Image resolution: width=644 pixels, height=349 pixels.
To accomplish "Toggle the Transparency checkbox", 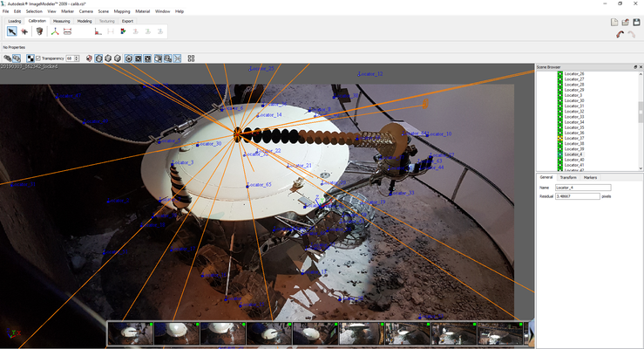I will coord(38,58).
